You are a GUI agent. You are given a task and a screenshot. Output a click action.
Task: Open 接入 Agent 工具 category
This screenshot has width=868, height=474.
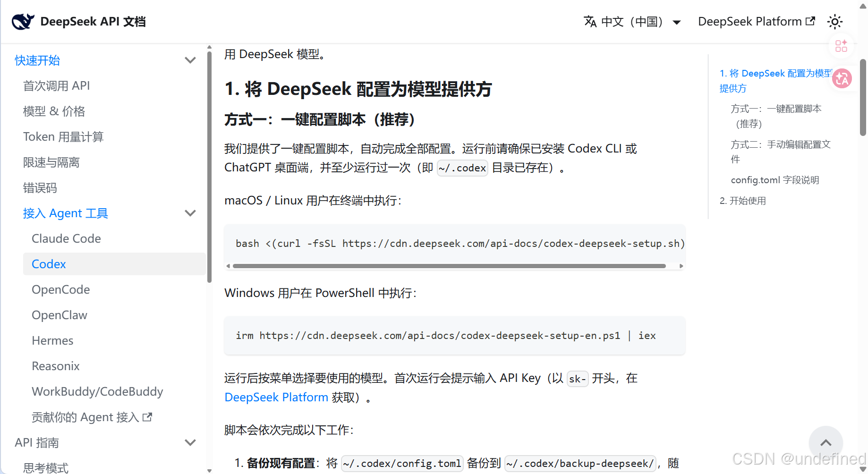(x=66, y=213)
